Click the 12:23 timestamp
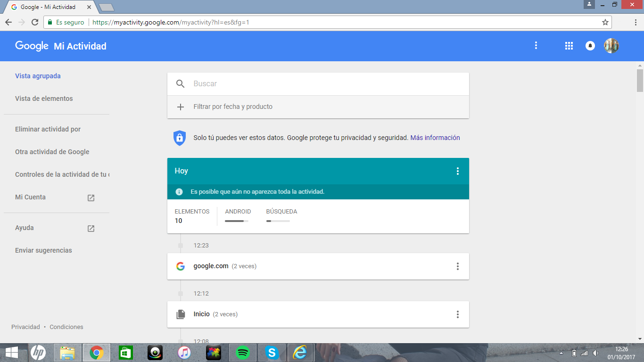The image size is (644, 362). [201, 246]
